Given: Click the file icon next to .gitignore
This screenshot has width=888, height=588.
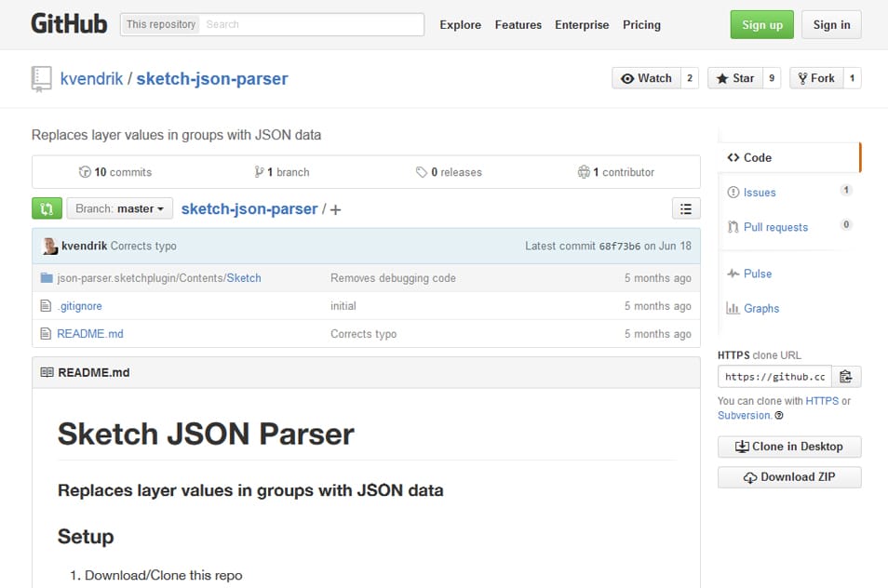Looking at the screenshot, I should coord(46,306).
